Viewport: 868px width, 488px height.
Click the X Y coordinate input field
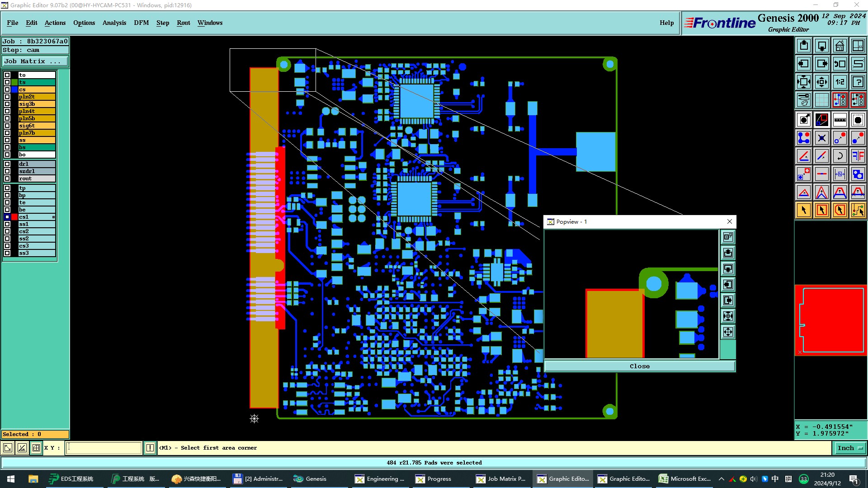tap(104, 448)
